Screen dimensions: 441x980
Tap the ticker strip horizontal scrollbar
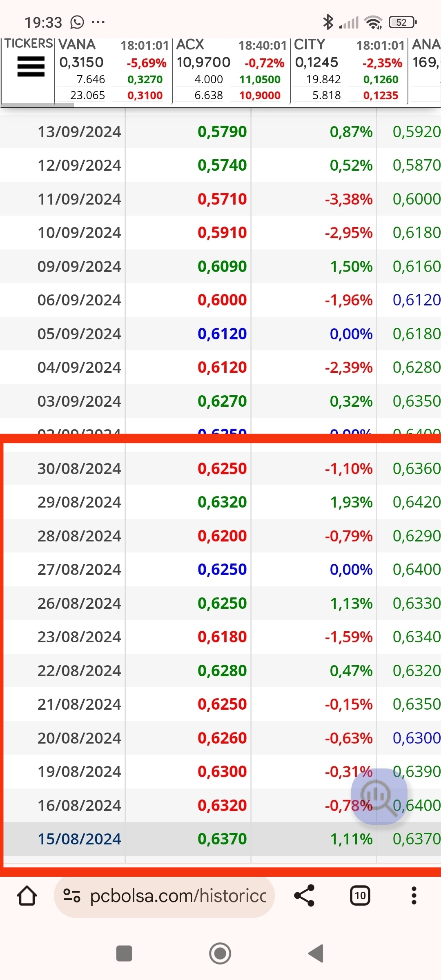38,105
